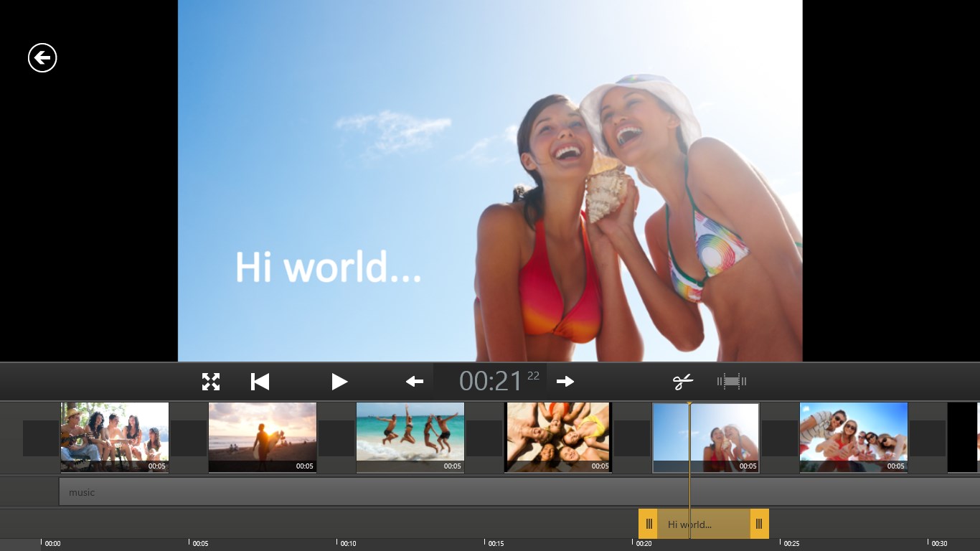
Task: Jump to the 00:20 ruler mark
Action: 644,544
